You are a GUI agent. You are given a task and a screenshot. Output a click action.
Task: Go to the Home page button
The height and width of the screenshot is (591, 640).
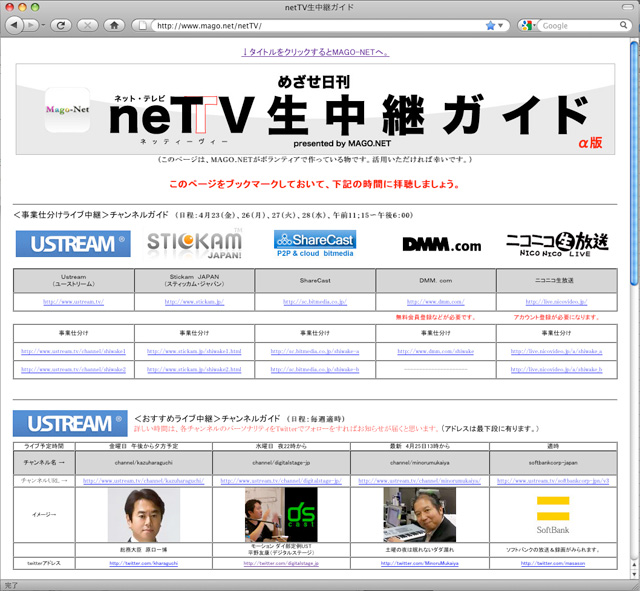tap(114, 26)
